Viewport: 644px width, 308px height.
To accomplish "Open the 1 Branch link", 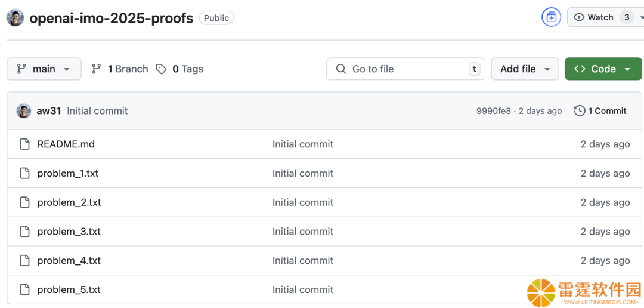I will pos(119,69).
